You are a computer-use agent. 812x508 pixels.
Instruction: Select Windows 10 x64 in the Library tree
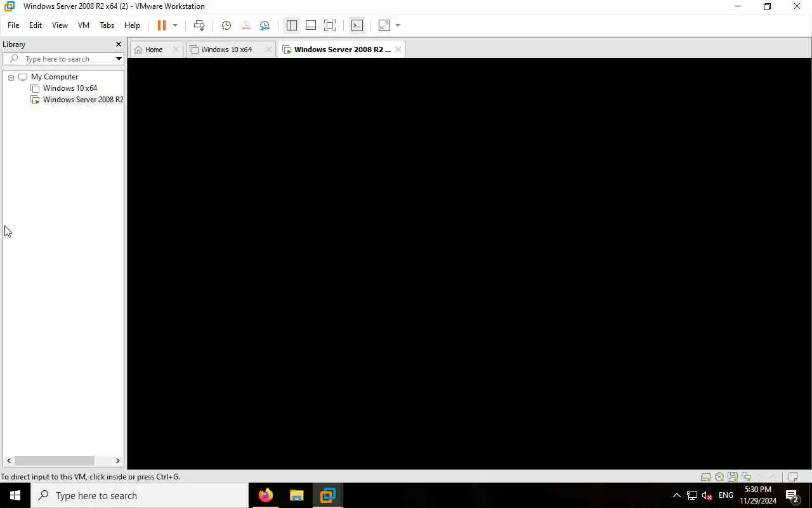click(70, 88)
